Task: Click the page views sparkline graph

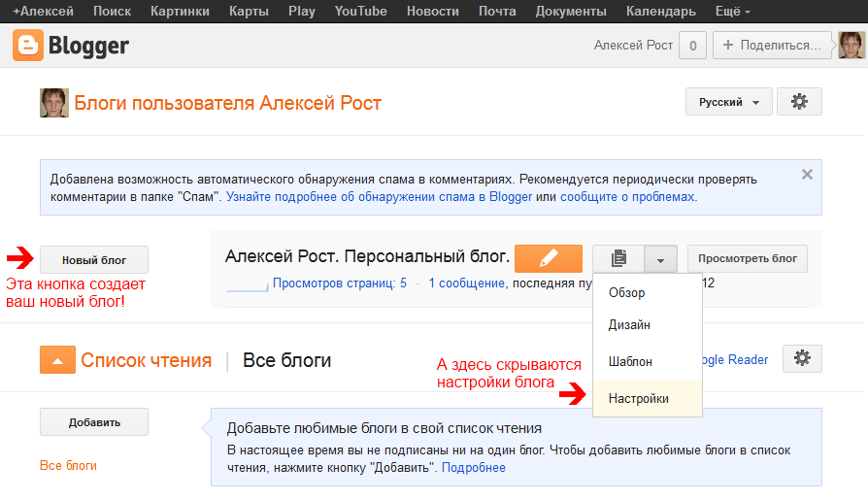Action: [248, 286]
